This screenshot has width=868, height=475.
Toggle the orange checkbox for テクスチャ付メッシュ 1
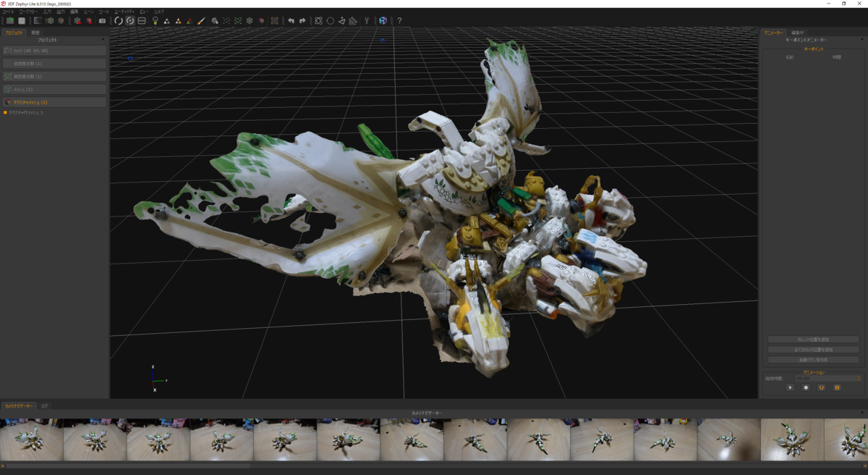6,113
